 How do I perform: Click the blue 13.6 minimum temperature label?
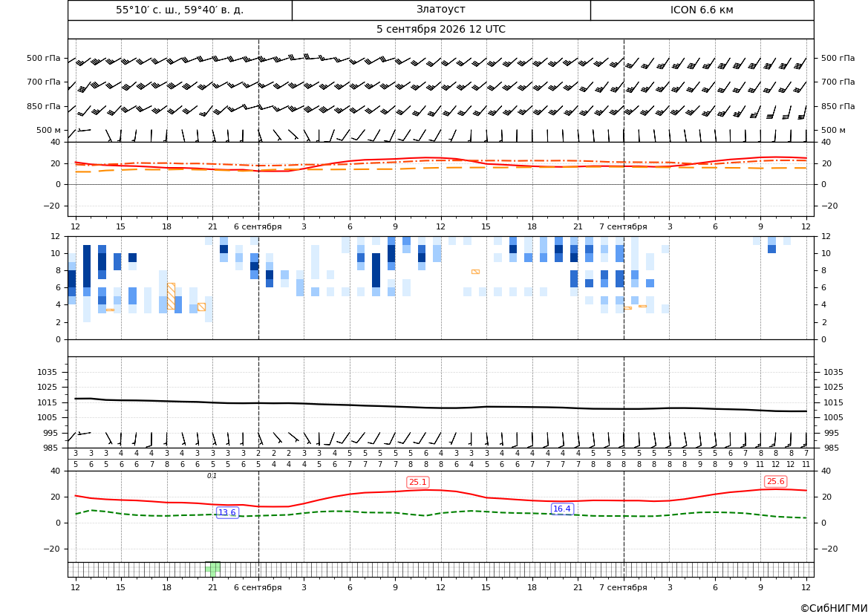coord(227,512)
